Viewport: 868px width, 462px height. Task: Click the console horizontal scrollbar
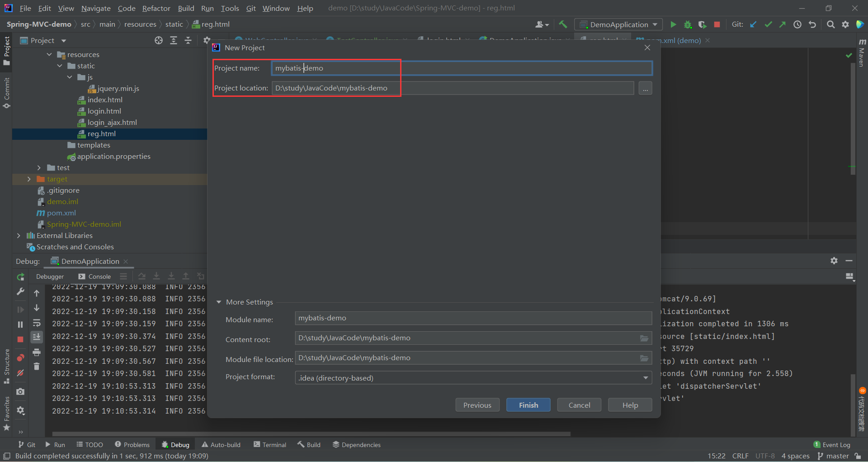click(x=311, y=433)
